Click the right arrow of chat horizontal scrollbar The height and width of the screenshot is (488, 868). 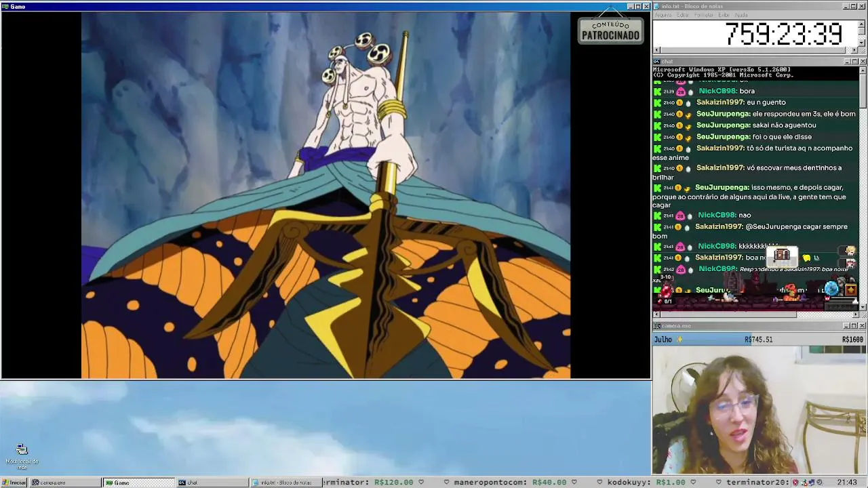tap(854, 314)
